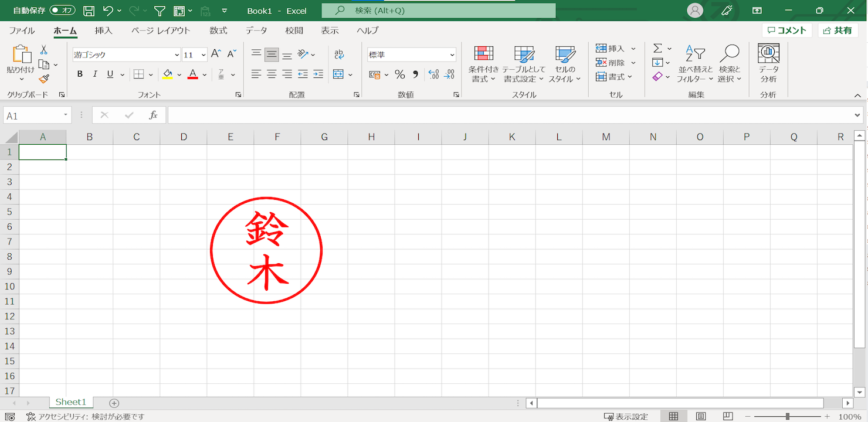
Task: Apply red font color swatch
Action: 192,74
